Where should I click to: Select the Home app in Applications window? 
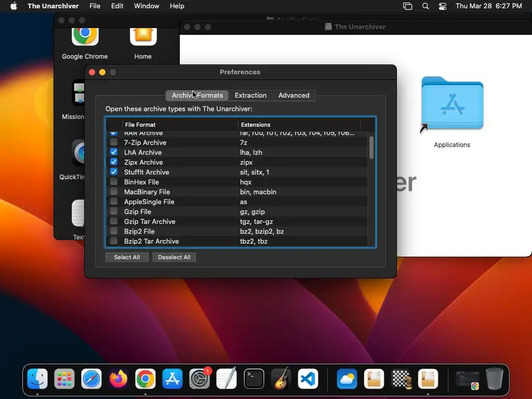coord(143,37)
